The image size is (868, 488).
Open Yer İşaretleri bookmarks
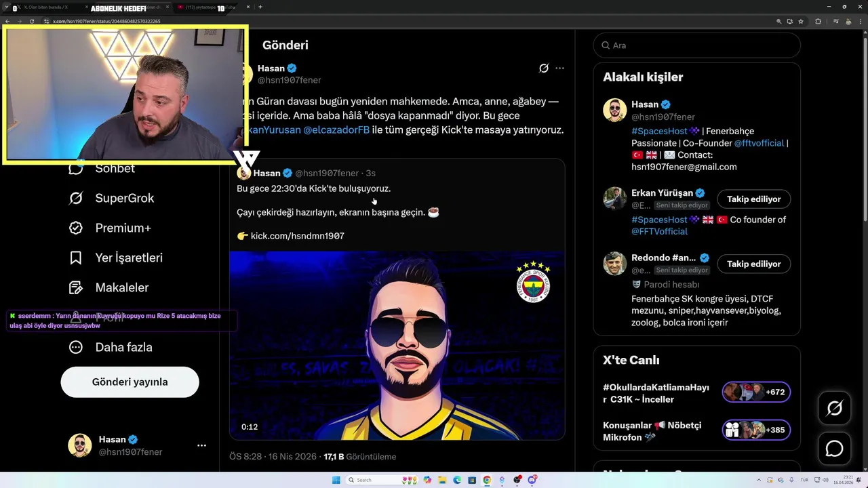(x=116, y=258)
